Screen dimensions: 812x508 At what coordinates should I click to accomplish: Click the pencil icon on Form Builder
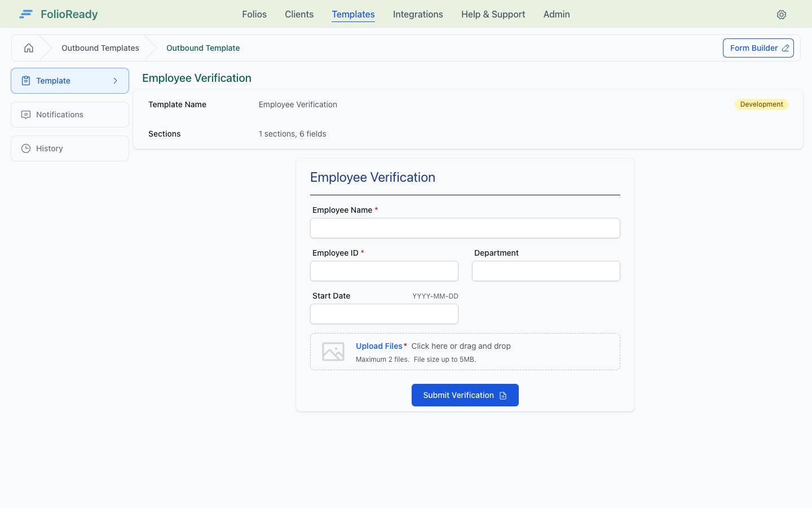(x=785, y=48)
